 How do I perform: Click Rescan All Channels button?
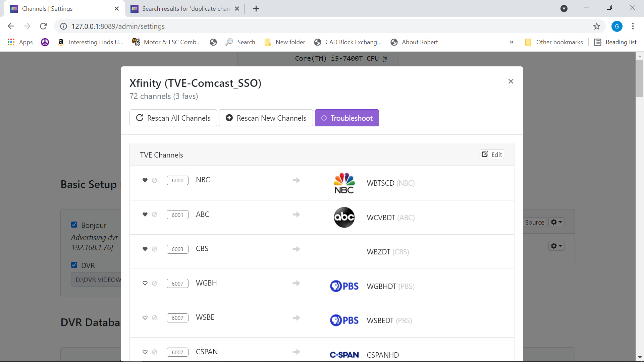(x=173, y=118)
